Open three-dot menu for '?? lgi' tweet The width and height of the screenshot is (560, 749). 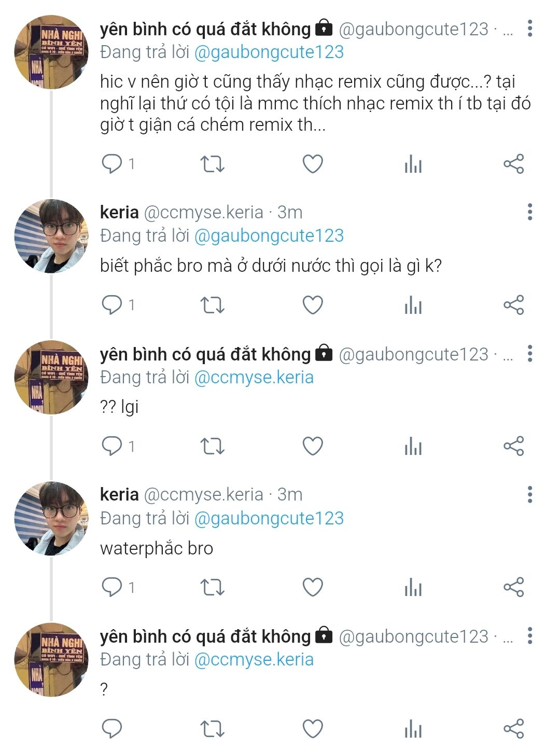(529, 354)
